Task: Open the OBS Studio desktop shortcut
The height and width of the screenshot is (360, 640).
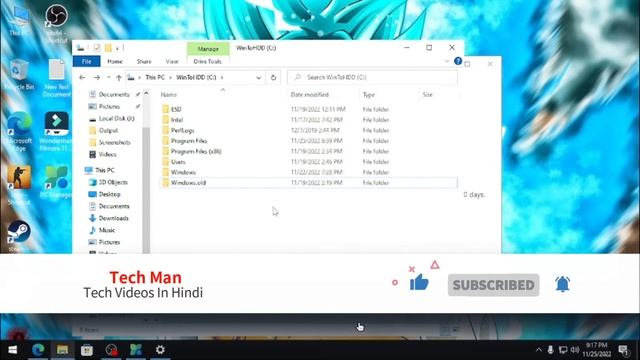Action: pyautogui.click(x=56, y=24)
